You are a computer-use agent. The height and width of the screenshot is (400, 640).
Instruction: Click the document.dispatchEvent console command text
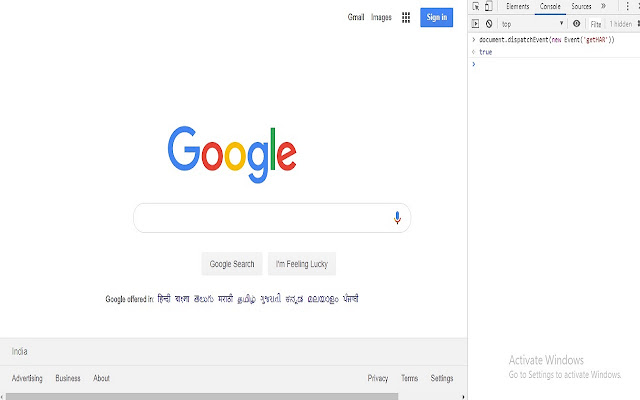click(x=547, y=40)
